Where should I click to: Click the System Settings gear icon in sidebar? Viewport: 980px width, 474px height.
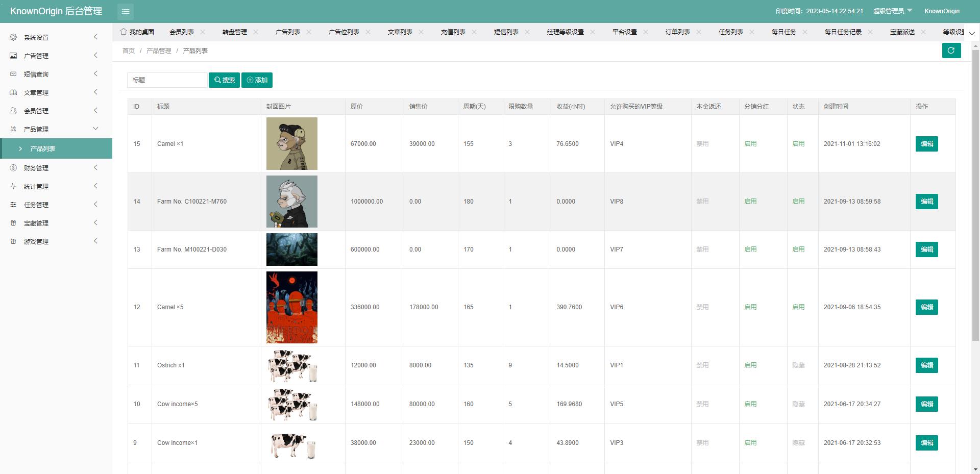tap(13, 37)
